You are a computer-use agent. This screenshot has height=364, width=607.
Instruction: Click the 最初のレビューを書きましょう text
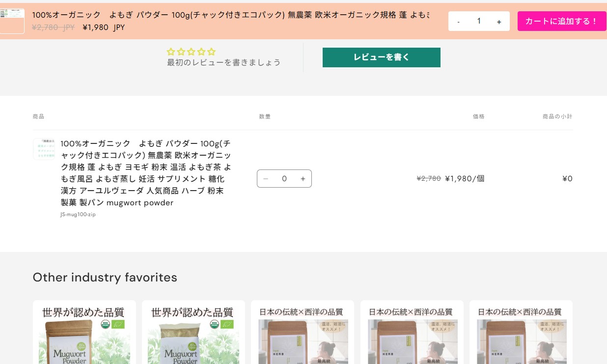pyautogui.click(x=224, y=62)
